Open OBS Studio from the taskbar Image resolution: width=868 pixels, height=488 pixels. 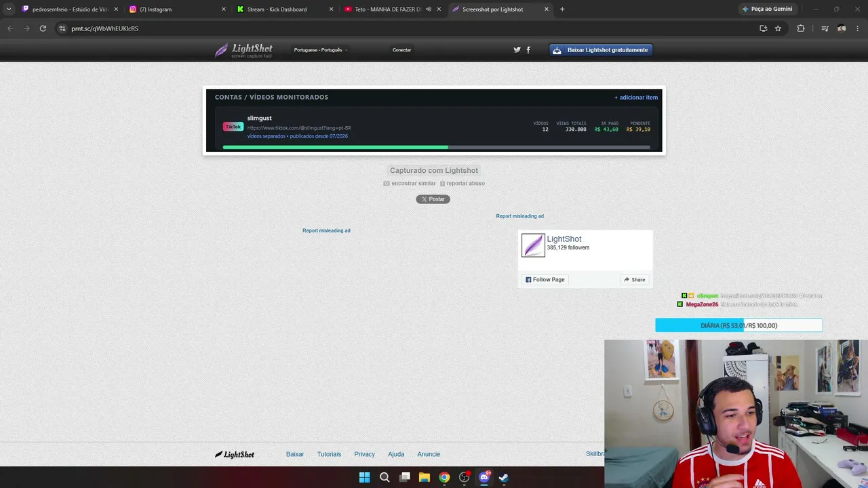(x=465, y=477)
